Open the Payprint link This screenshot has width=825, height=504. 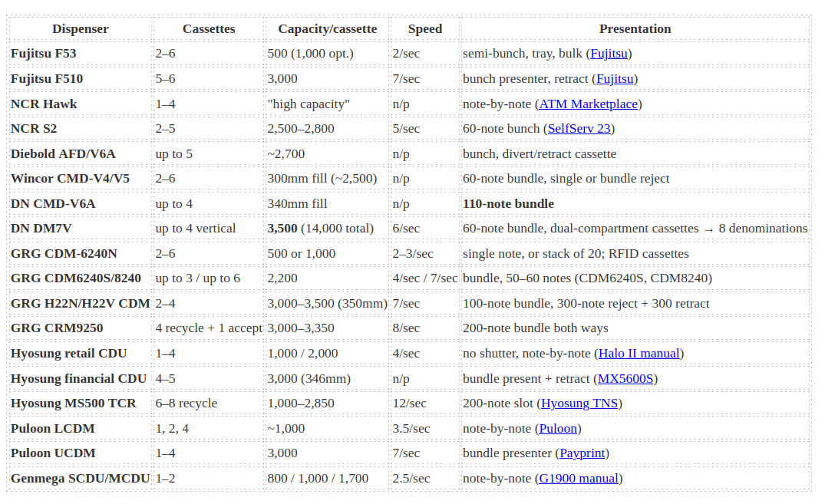coord(582,453)
